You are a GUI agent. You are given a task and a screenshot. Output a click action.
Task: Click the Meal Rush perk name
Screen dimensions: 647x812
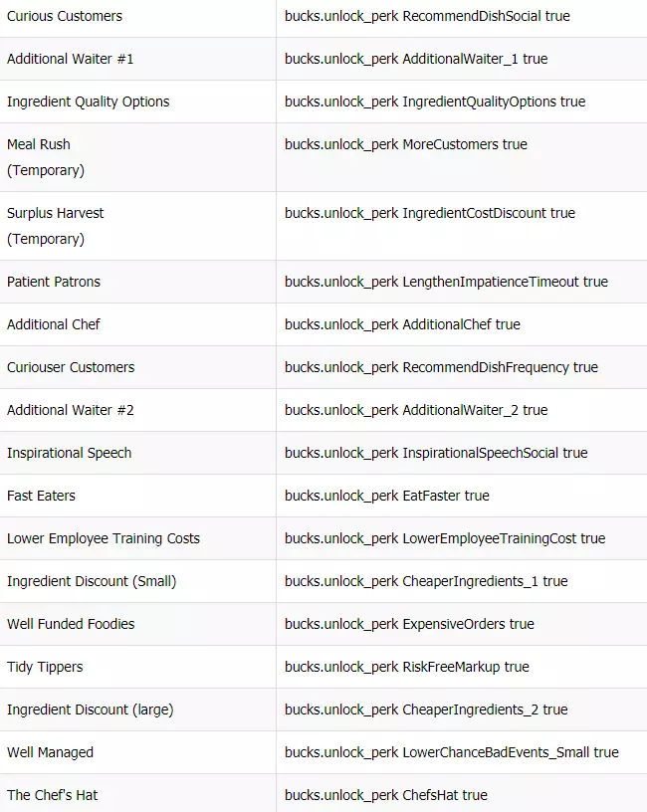tap(39, 144)
